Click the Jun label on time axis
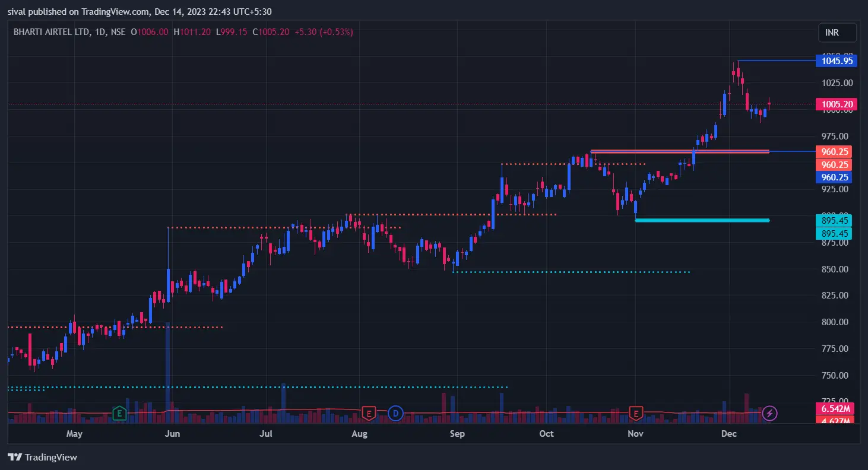 point(172,434)
